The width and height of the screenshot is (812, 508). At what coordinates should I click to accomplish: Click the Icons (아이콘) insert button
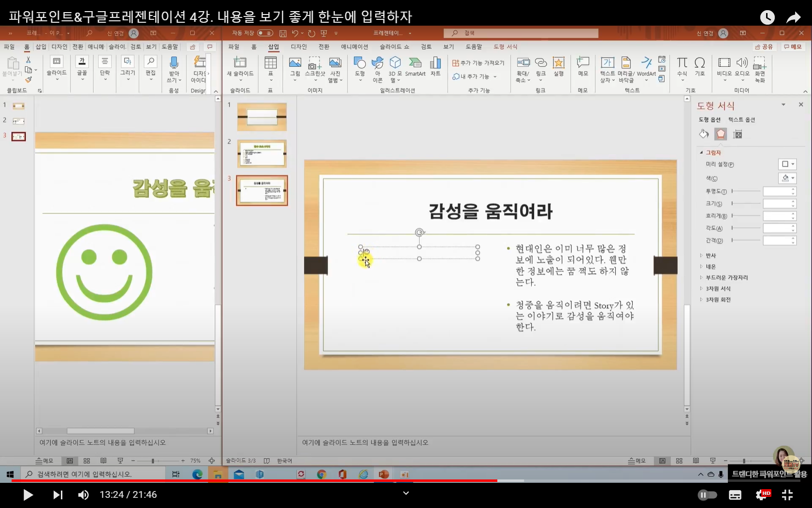tap(377, 69)
